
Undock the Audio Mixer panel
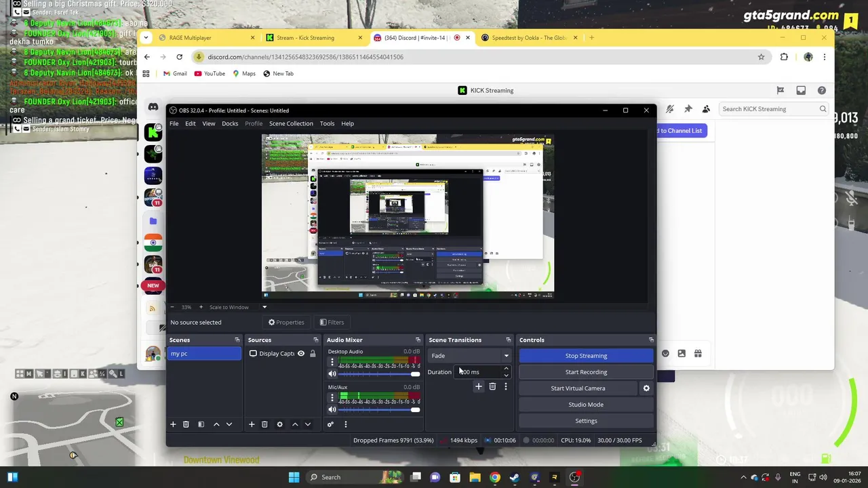[x=418, y=340]
